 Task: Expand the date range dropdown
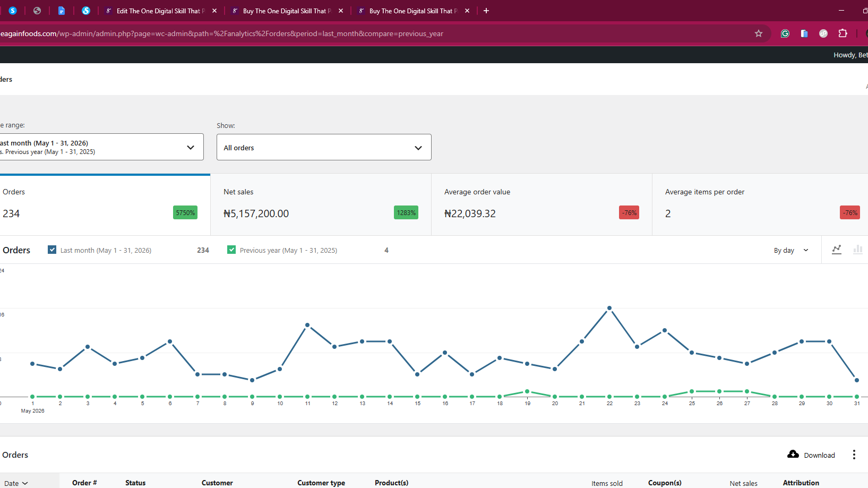coord(101,147)
